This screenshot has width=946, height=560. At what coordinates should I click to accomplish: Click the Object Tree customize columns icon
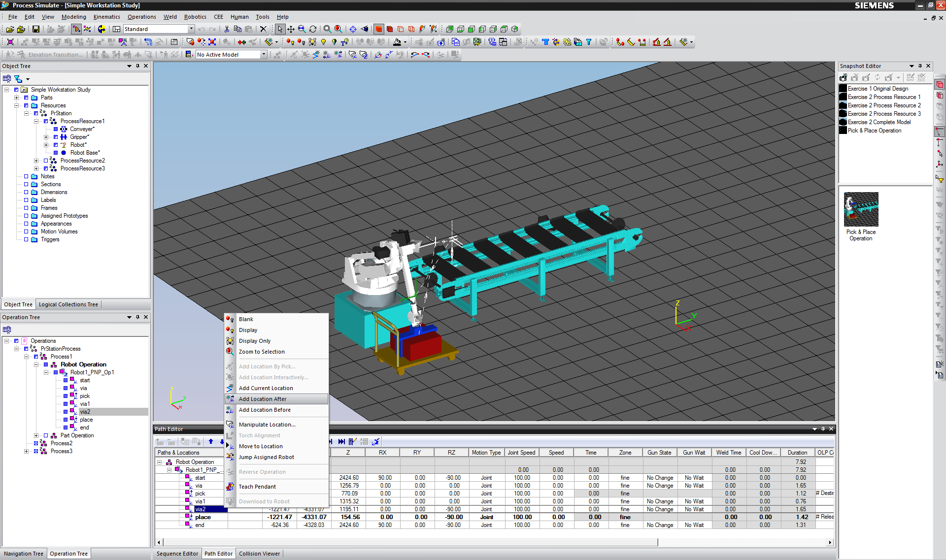(x=7, y=78)
